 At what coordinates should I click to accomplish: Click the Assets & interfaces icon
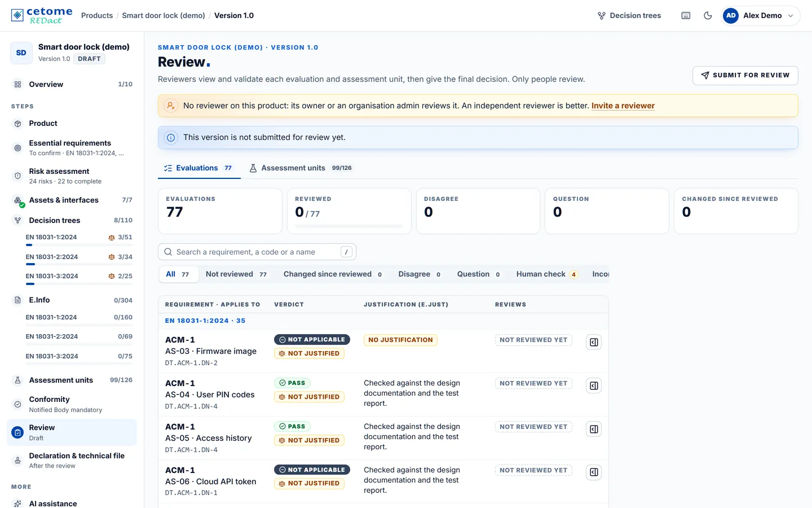tap(19, 200)
